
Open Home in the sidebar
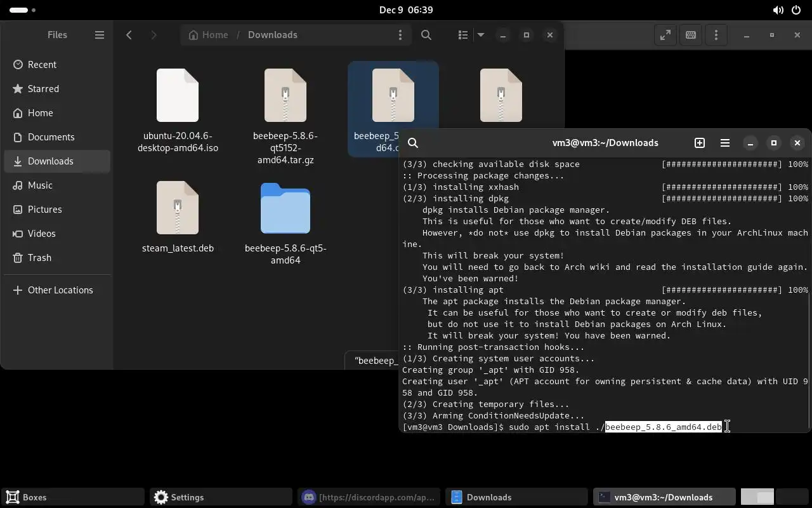pos(57,113)
